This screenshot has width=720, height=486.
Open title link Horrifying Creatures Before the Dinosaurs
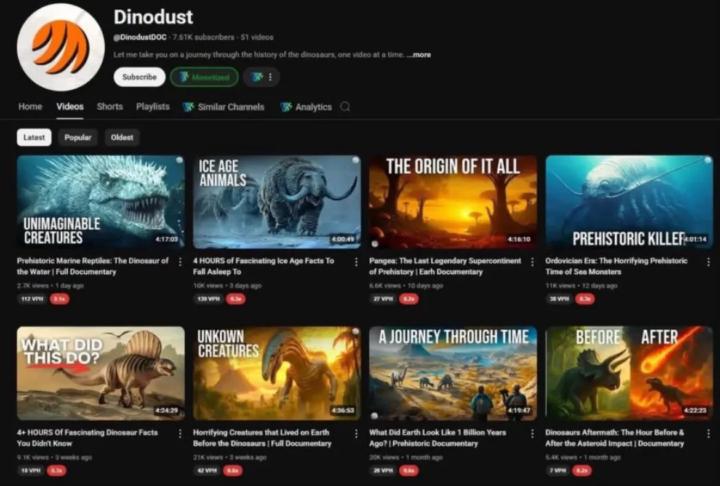(262, 438)
